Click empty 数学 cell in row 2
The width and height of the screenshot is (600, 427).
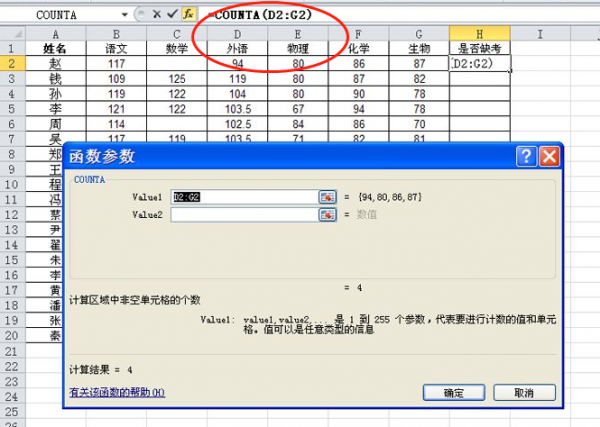(x=177, y=64)
